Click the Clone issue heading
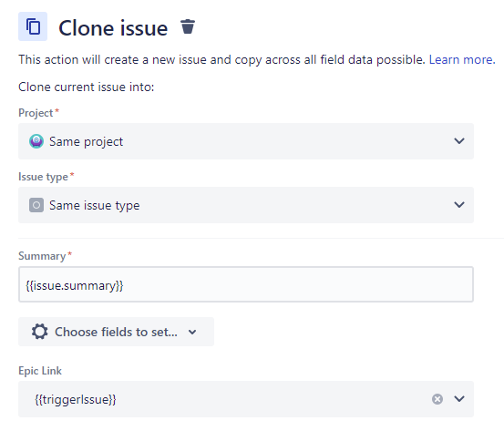Viewport: 504px width, 431px height. click(113, 28)
